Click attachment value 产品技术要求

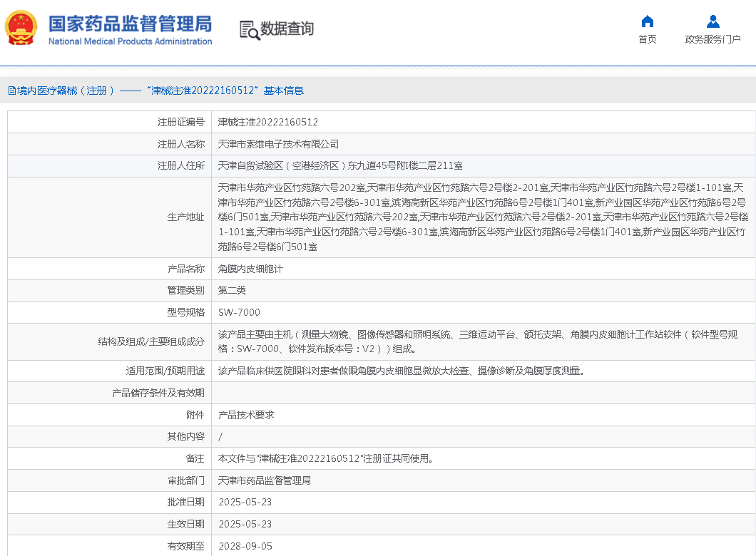(x=246, y=415)
